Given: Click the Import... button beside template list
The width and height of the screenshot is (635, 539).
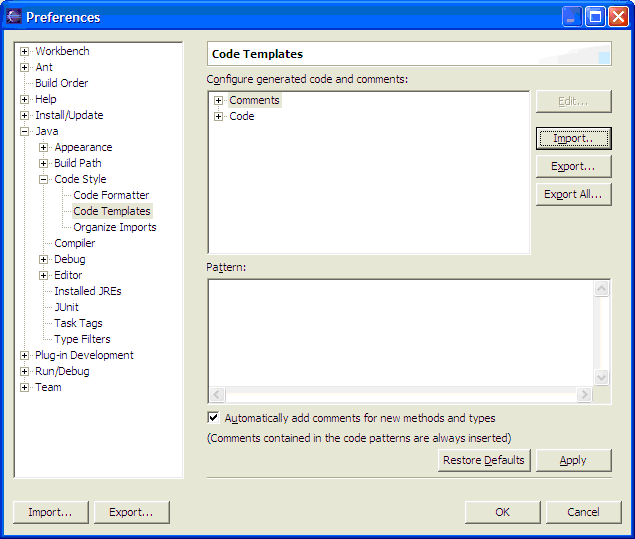Looking at the screenshot, I should (573, 138).
